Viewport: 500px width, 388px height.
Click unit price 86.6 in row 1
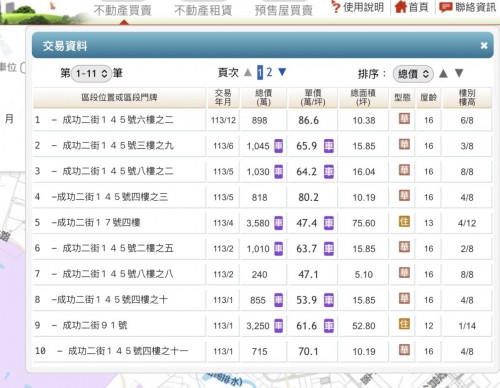click(x=308, y=120)
